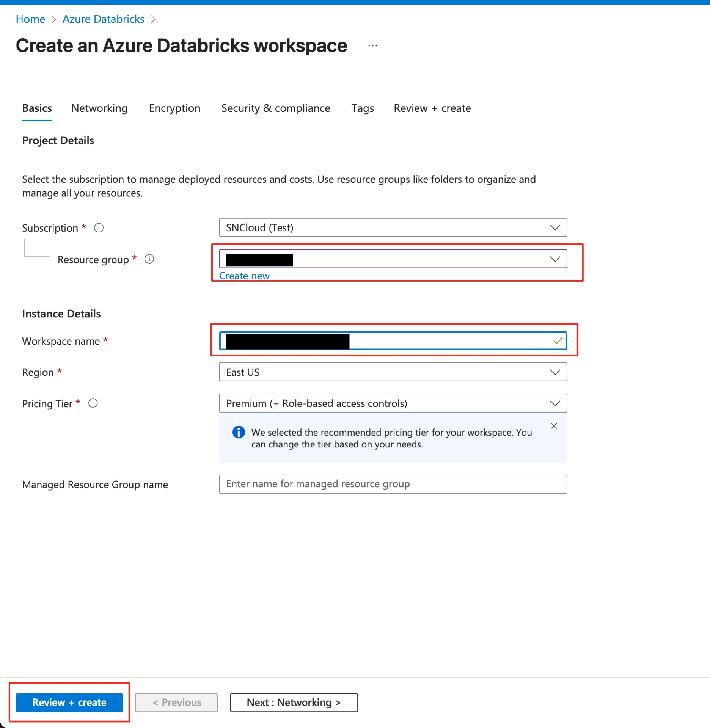
Task: Open the Tags tab
Action: [x=363, y=108]
